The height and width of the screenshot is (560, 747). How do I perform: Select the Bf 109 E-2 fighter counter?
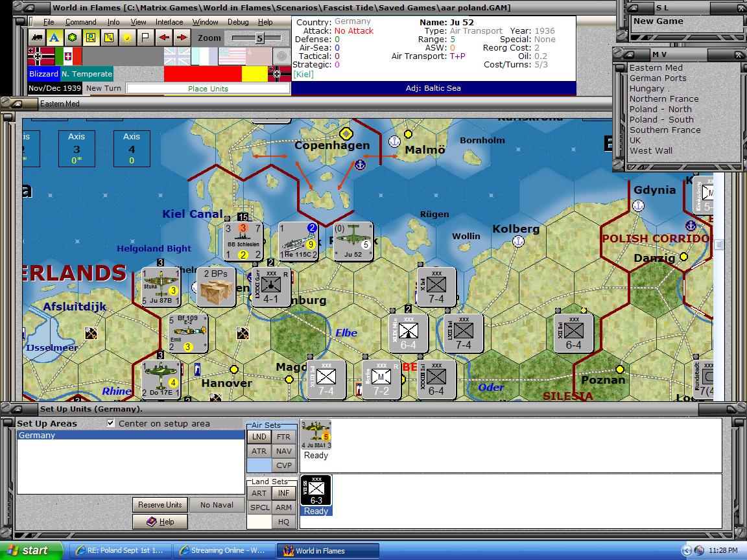(x=188, y=333)
